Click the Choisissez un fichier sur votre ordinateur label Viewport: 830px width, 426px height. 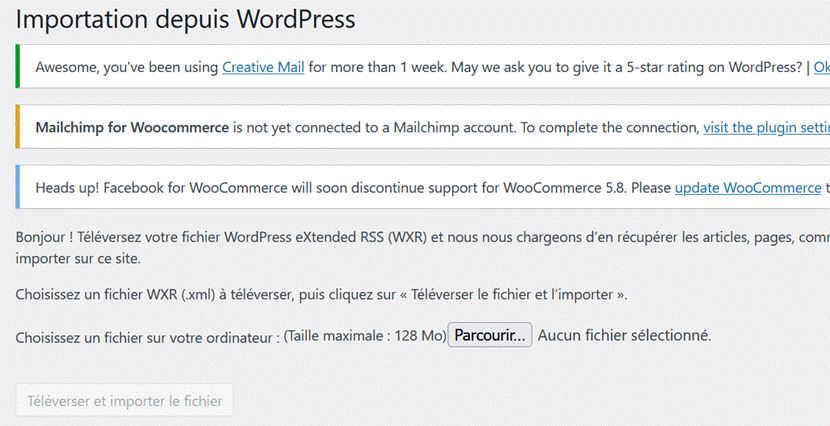[x=148, y=338]
